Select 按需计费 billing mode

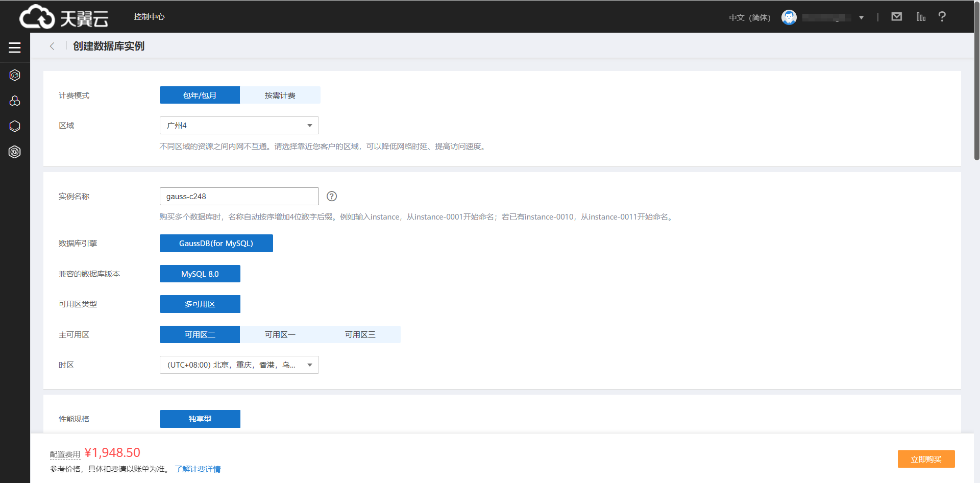tap(280, 95)
